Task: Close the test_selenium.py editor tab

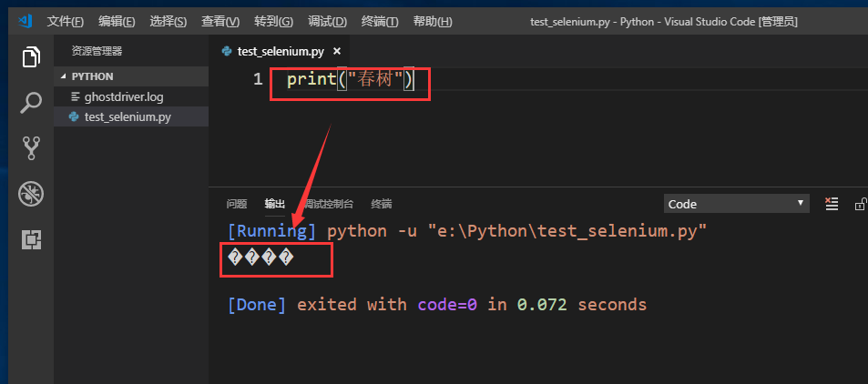Action: point(337,52)
